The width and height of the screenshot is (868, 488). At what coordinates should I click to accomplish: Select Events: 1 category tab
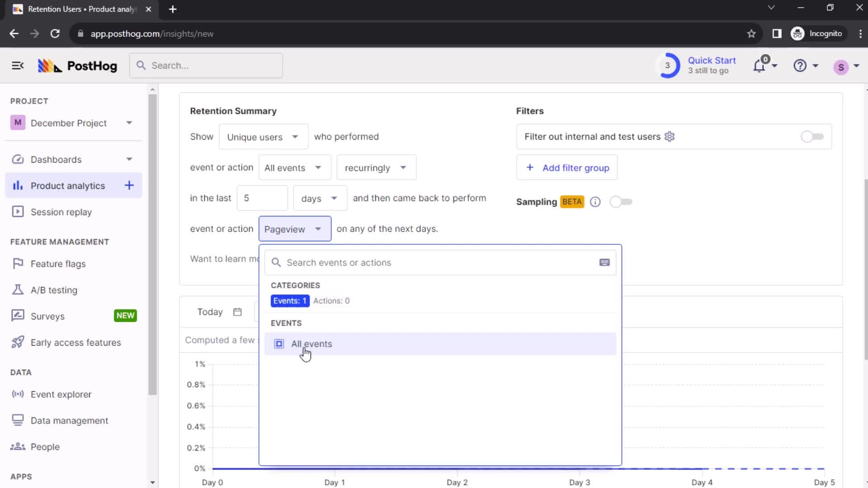[x=290, y=300]
